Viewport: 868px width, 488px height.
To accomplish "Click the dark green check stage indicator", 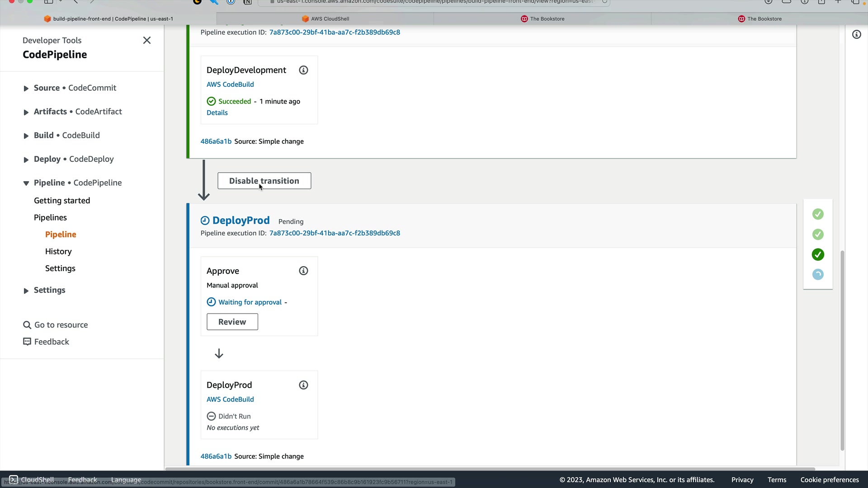I will click(818, 255).
